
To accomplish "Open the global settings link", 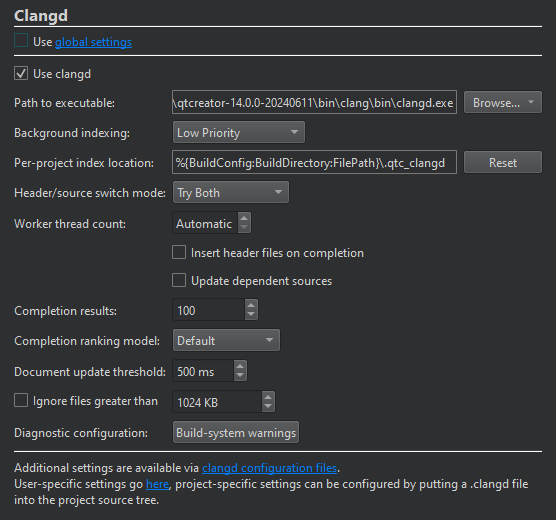I will point(93,42).
